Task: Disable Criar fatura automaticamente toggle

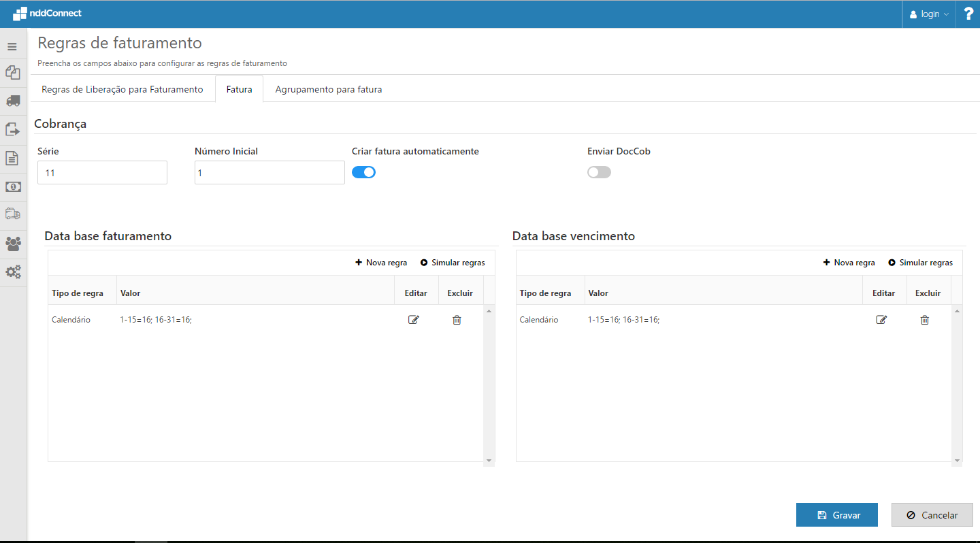Action: tap(363, 172)
